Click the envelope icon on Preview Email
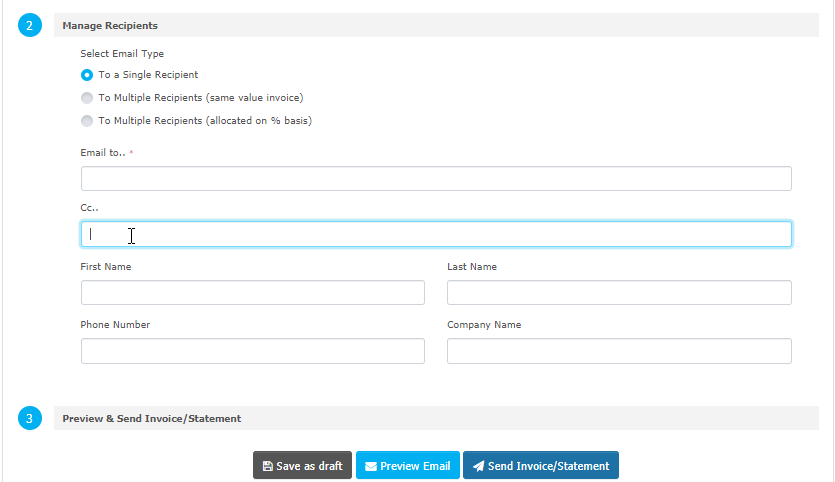 pyautogui.click(x=371, y=466)
